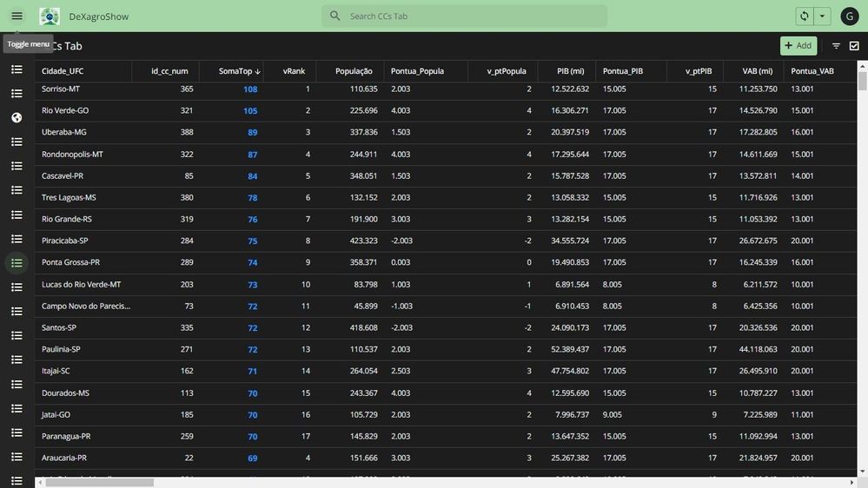The width and height of the screenshot is (868, 488).
Task: Open the table filter icon
Action: tap(836, 46)
